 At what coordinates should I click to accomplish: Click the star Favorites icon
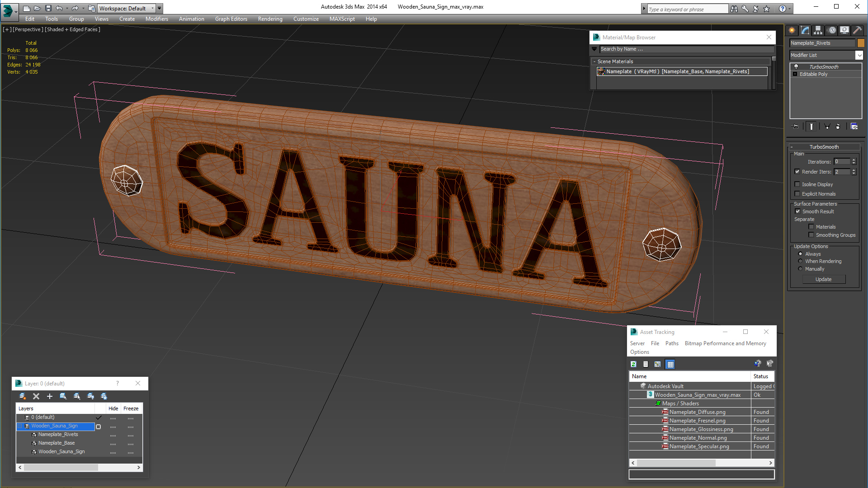767,9
